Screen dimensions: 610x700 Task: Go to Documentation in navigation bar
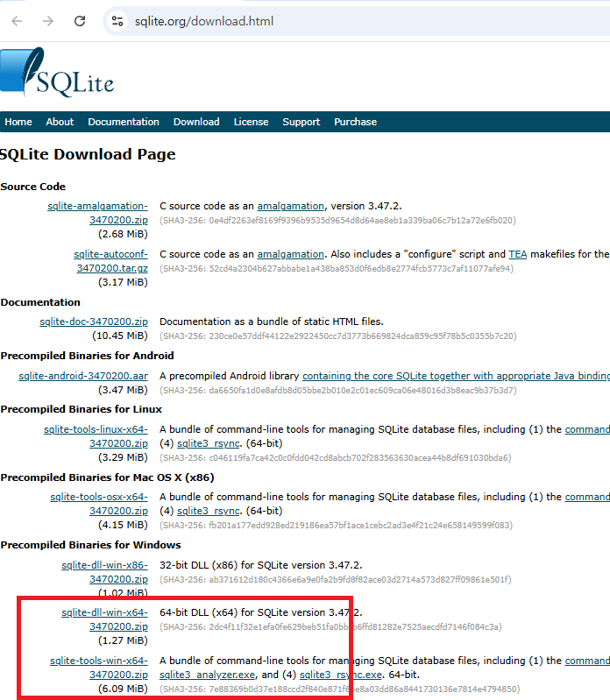pos(124,122)
